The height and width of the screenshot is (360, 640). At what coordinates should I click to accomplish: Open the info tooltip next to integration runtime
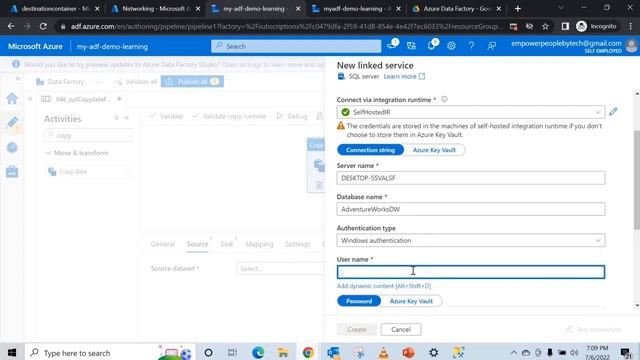pos(444,99)
